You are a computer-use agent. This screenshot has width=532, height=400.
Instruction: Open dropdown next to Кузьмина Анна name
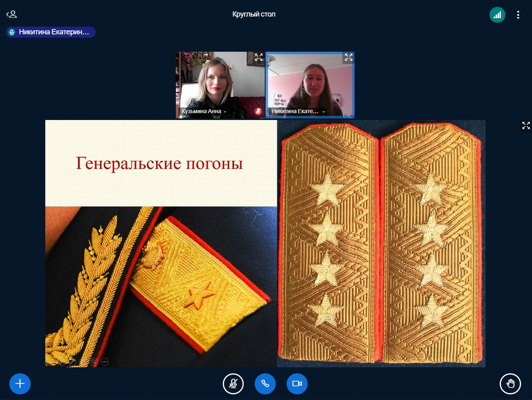tap(225, 112)
